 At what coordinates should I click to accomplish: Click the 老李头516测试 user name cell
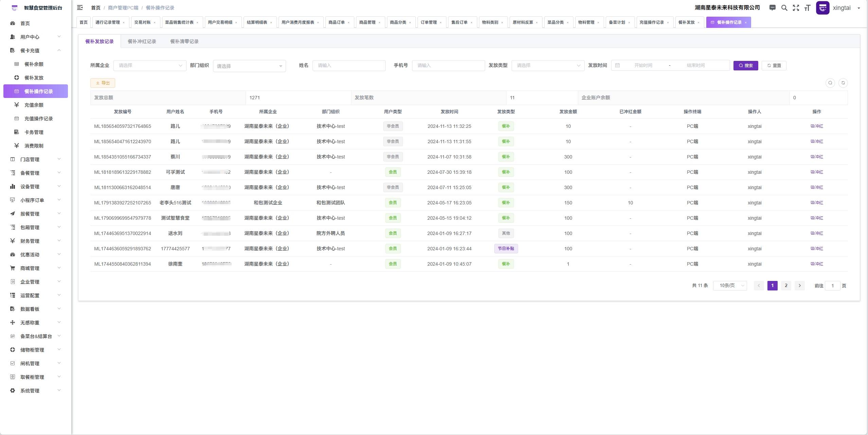[175, 203]
